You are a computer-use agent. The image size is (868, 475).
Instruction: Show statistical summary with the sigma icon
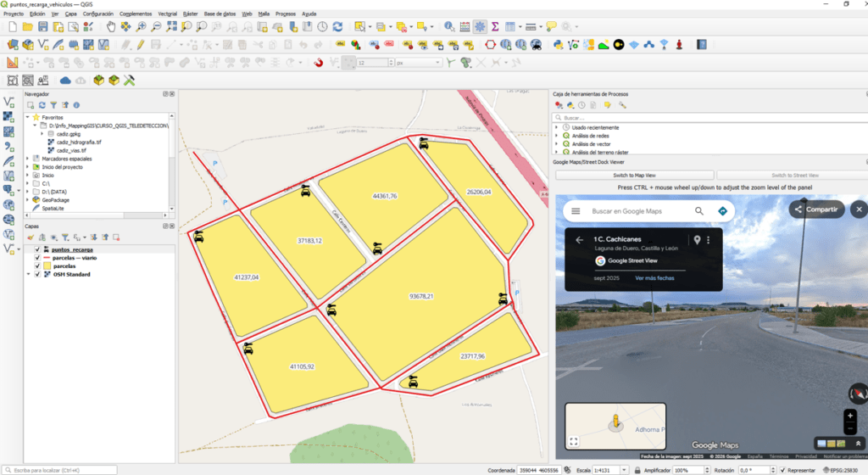(x=495, y=26)
